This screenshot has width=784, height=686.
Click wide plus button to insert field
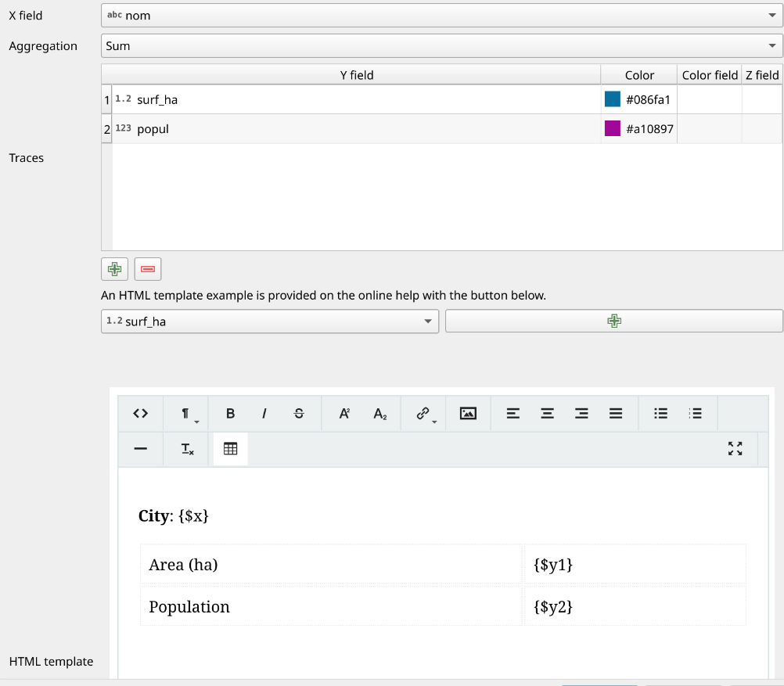point(614,321)
